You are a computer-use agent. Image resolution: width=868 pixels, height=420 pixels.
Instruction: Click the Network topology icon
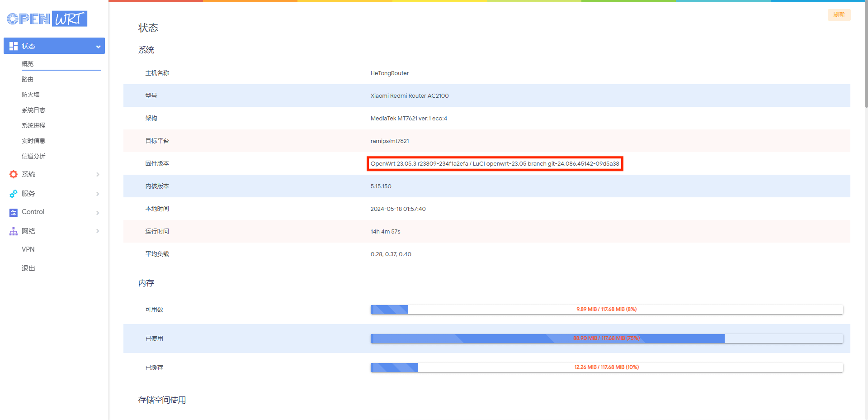click(x=14, y=231)
